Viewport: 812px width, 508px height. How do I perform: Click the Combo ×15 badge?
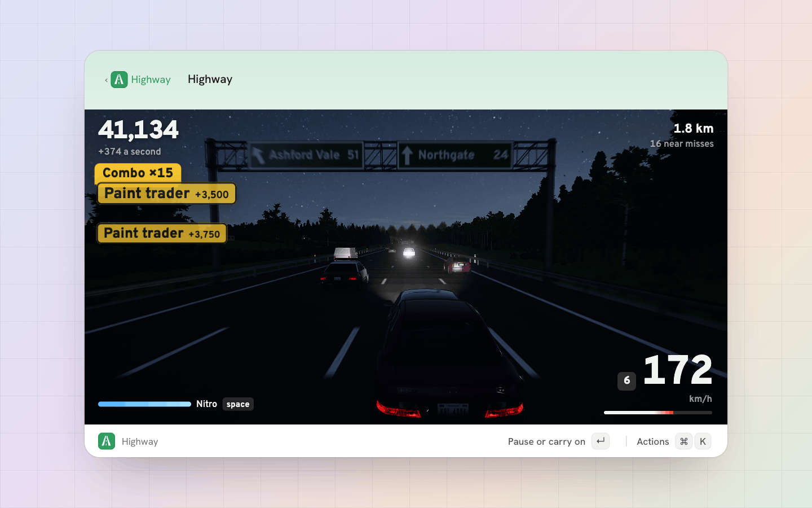click(x=138, y=173)
